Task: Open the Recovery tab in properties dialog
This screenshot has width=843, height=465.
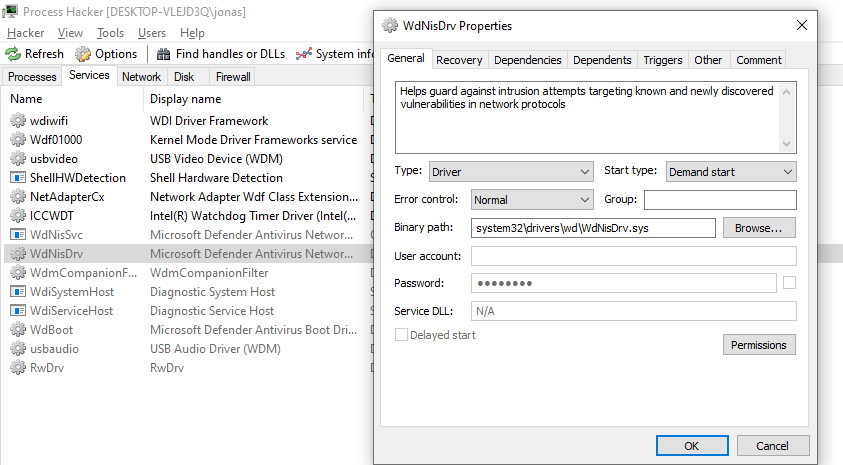Action: point(459,60)
